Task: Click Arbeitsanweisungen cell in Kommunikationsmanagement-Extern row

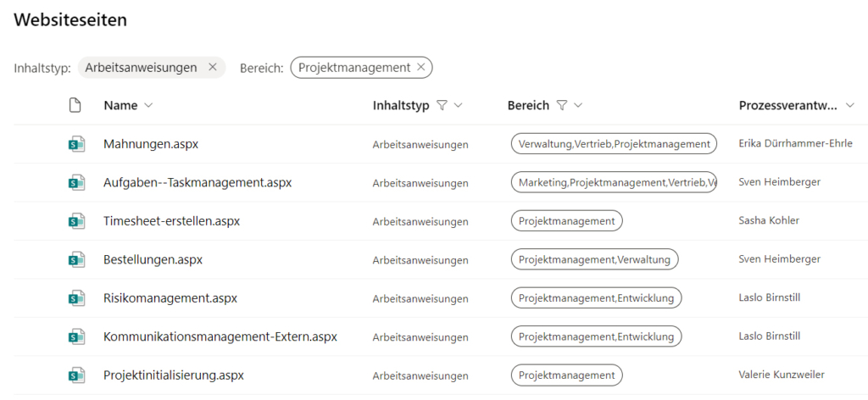Action: click(x=420, y=336)
